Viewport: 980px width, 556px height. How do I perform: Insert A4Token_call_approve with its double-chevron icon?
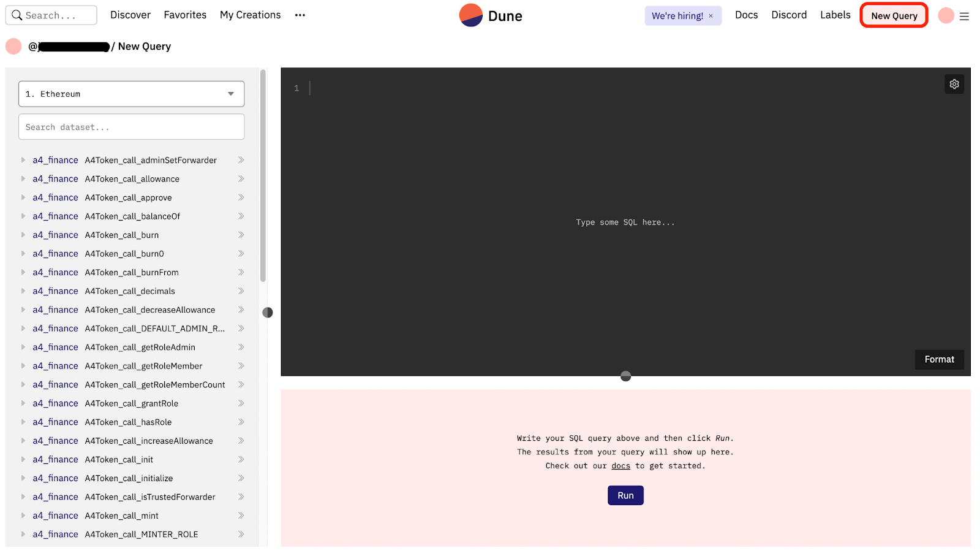pyautogui.click(x=241, y=197)
